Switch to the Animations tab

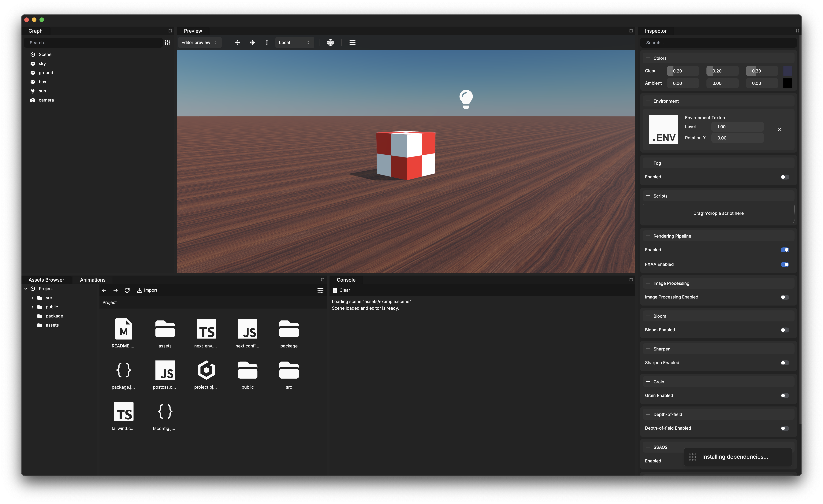click(x=92, y=280)
